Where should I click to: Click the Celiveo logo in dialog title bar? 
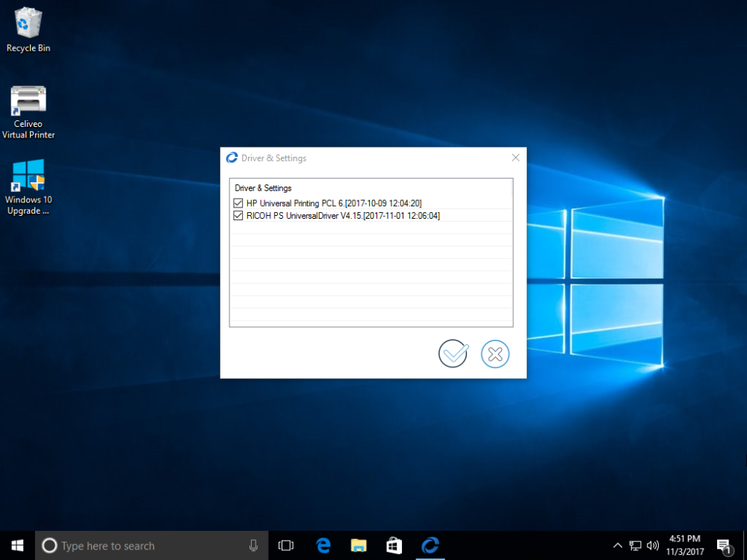point(232,158)
